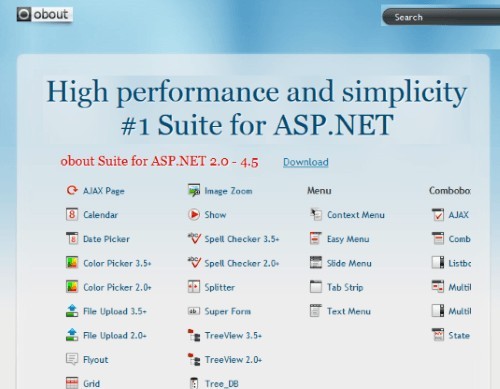The image size is (500, 389).
Task: Open the State link
Action: point(459,335)
